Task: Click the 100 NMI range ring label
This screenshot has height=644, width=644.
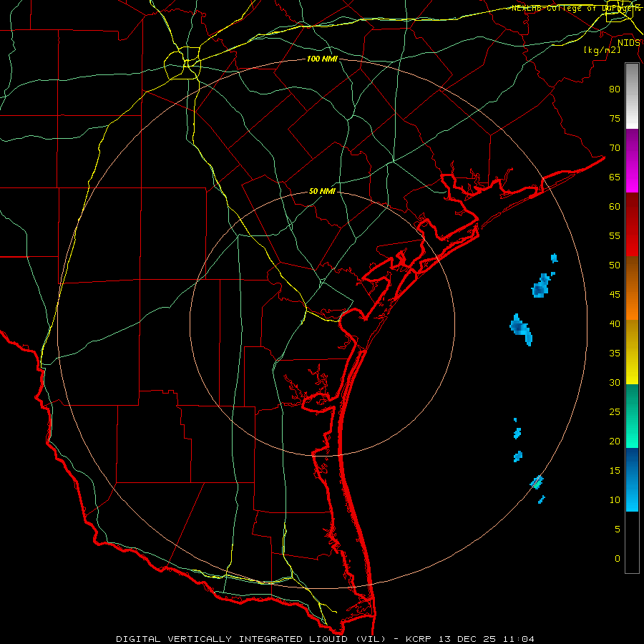Action: [322, 59]
